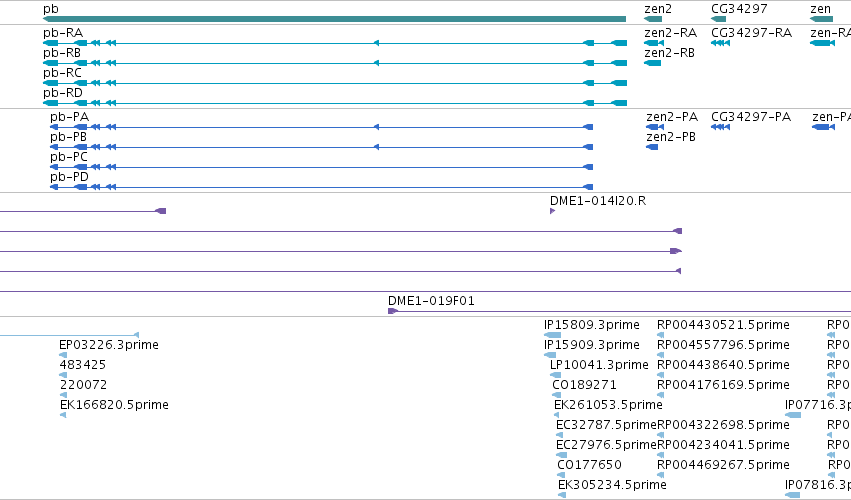Open the EK305234.5prime label

click(612, 485)
